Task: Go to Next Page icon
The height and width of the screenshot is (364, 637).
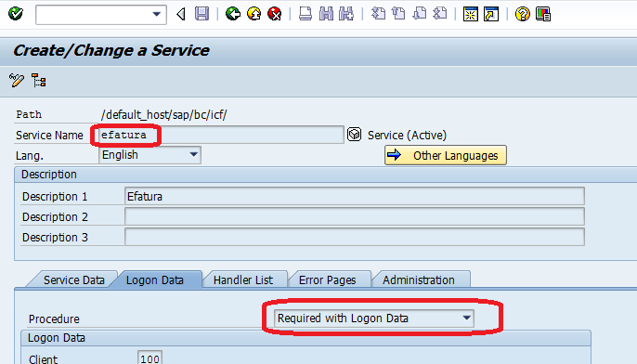Action: pos(420,14)
